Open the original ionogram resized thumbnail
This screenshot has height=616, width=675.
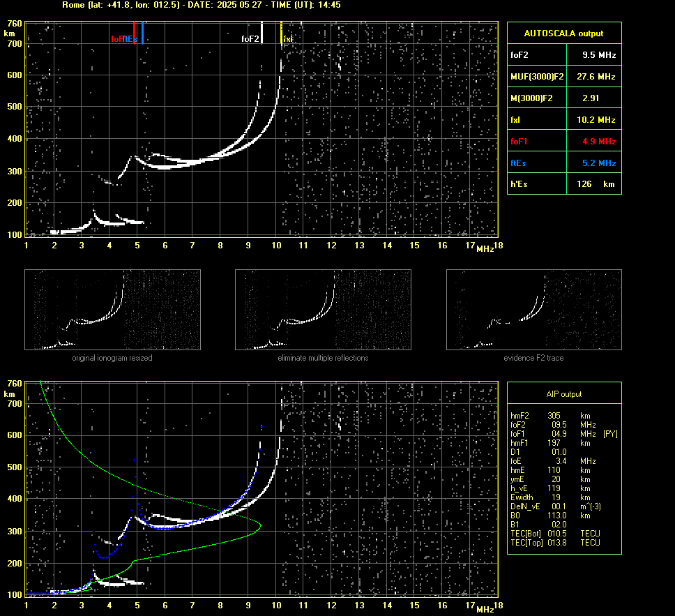point(112,310)
